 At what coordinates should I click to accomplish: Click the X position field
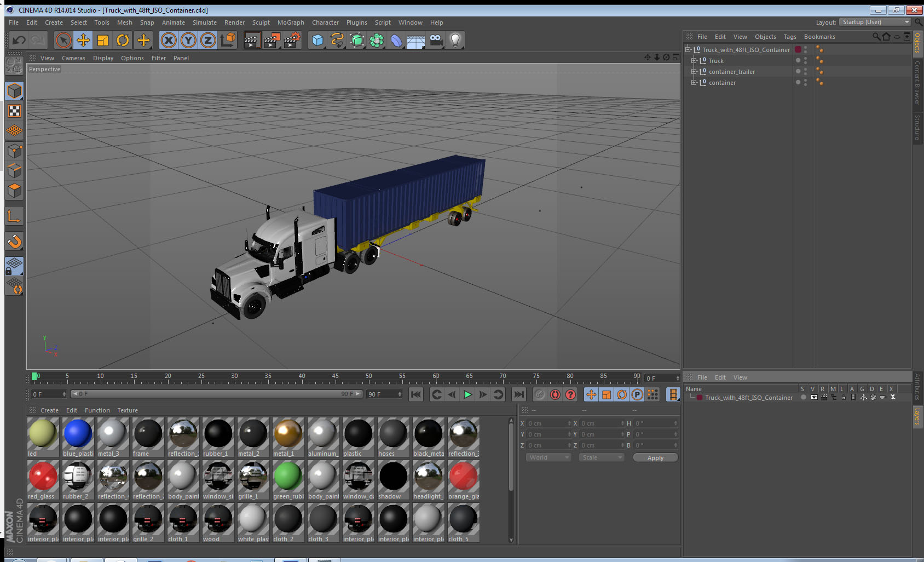pyautogui.click(x=548, y=423)
